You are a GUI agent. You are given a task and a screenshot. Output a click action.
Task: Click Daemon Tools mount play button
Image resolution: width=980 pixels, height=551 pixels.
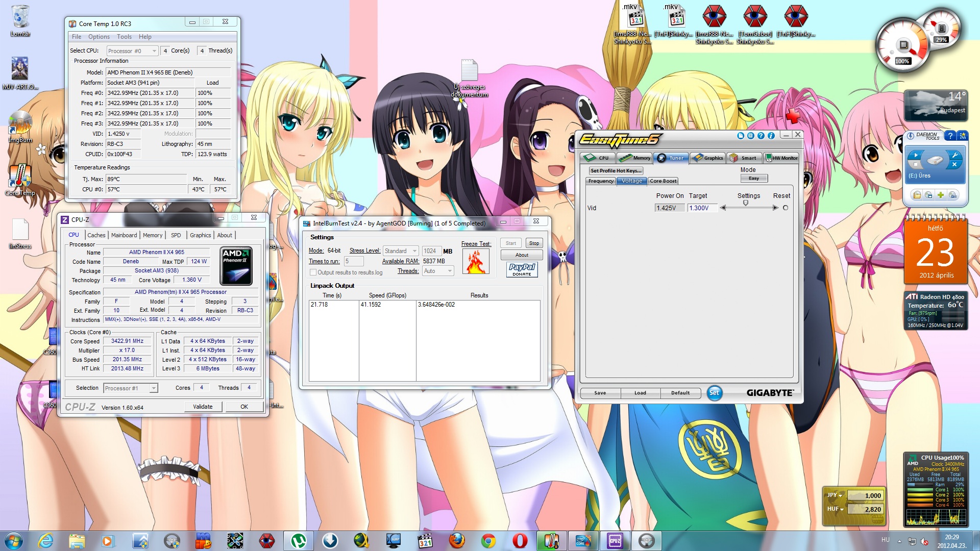pyautogui.click(x=916, y=155)
